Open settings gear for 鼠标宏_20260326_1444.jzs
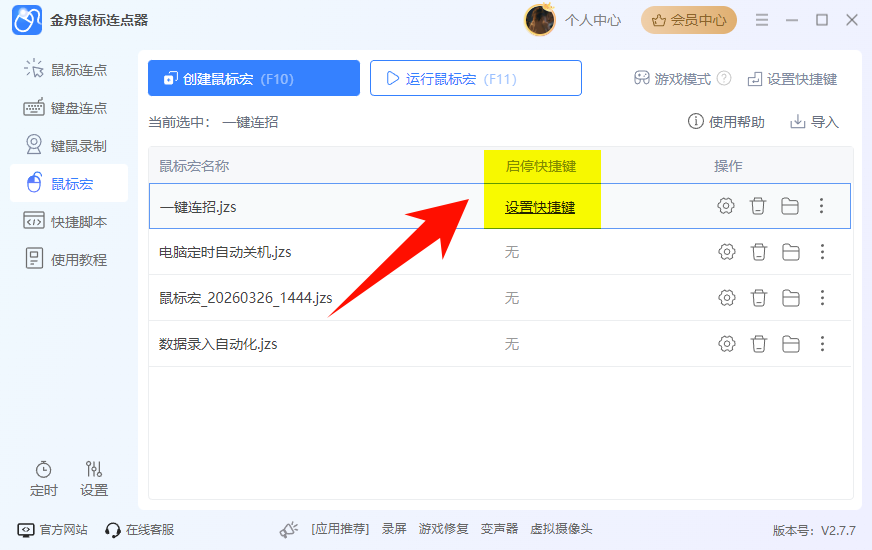The image size is (872, 550). [x=726, y=298]
